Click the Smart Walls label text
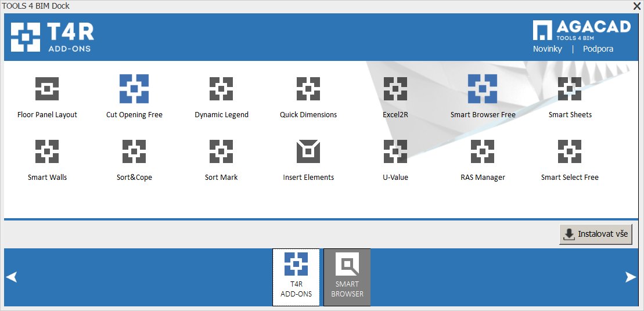 pos(47,178)
